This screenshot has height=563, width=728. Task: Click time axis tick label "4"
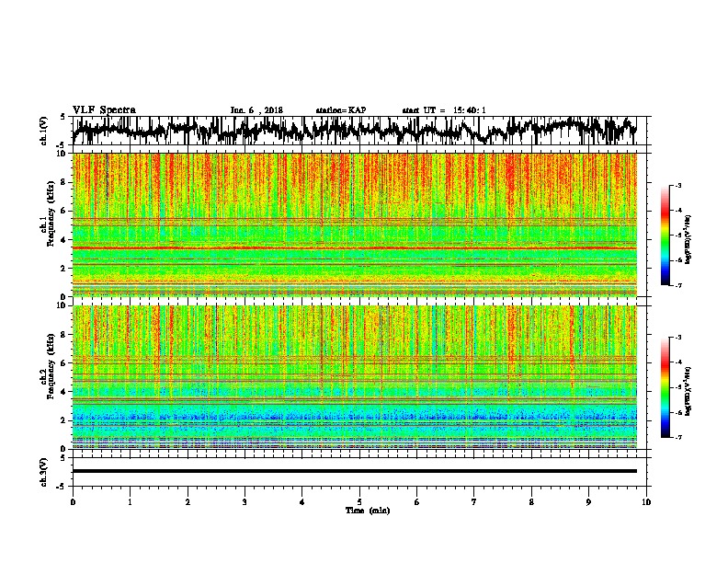(302, 502)
